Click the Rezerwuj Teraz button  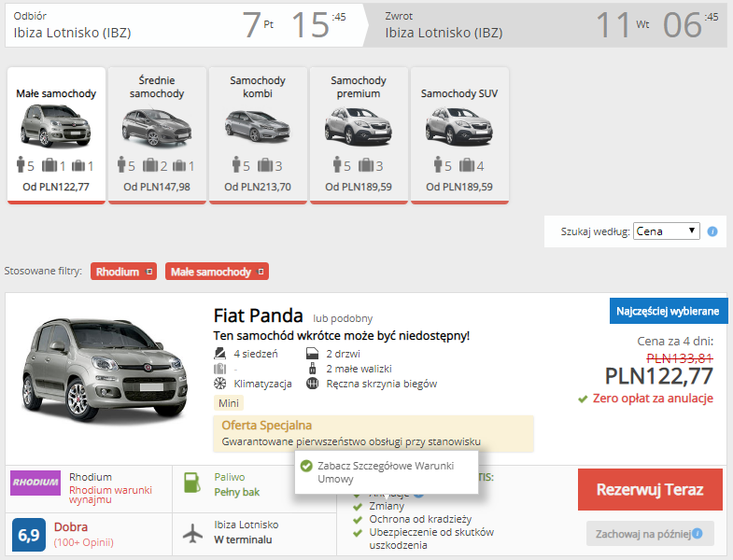(650, 489)
